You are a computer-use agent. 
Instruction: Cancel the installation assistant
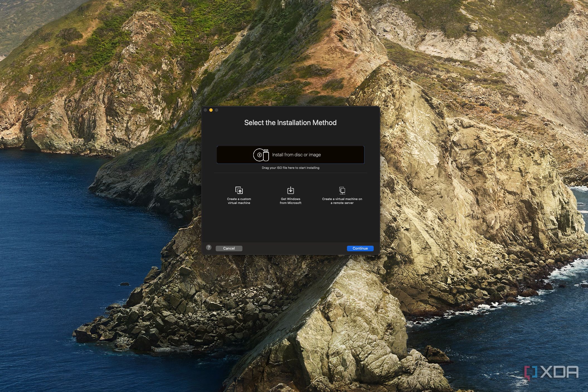tap(229, 248)
